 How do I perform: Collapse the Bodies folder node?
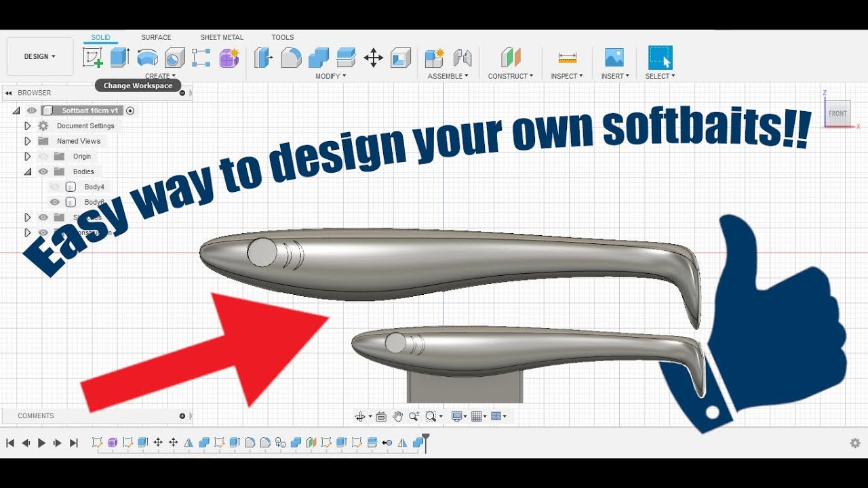point(28,172)
